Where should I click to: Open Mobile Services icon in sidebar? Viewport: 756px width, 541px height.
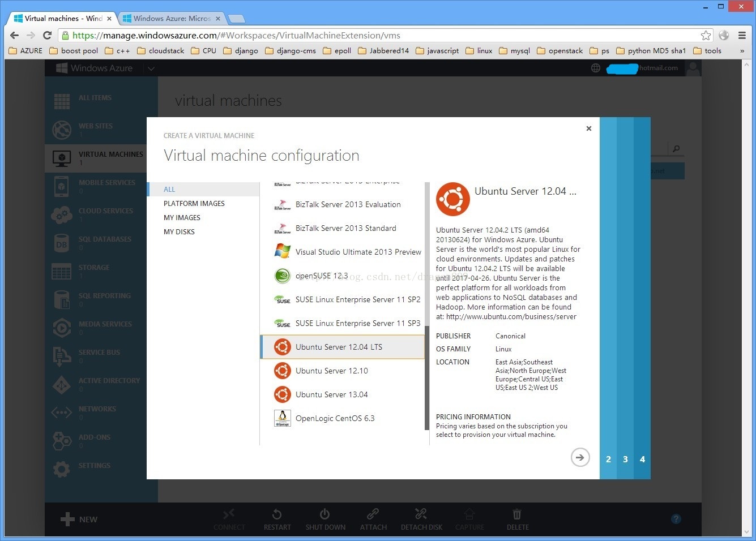click(62, 186)
